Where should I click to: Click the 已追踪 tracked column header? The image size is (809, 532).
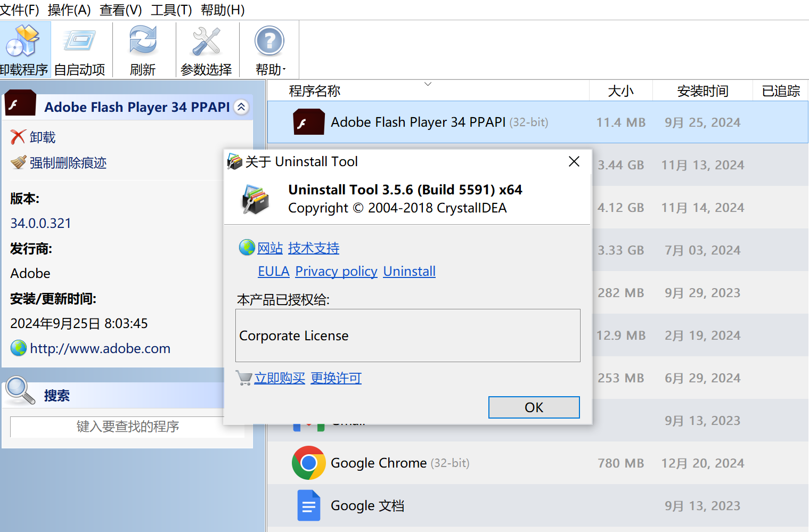(x=781, y=91)
